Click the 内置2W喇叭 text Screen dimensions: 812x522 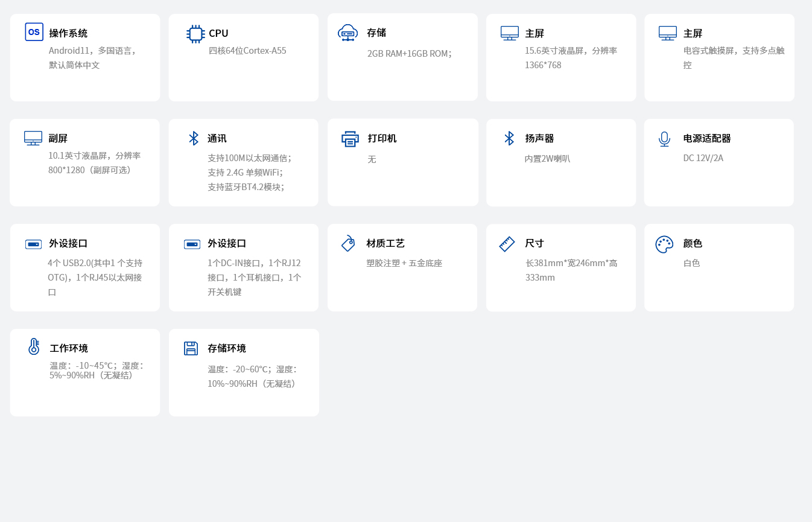(x=547, y=159)
